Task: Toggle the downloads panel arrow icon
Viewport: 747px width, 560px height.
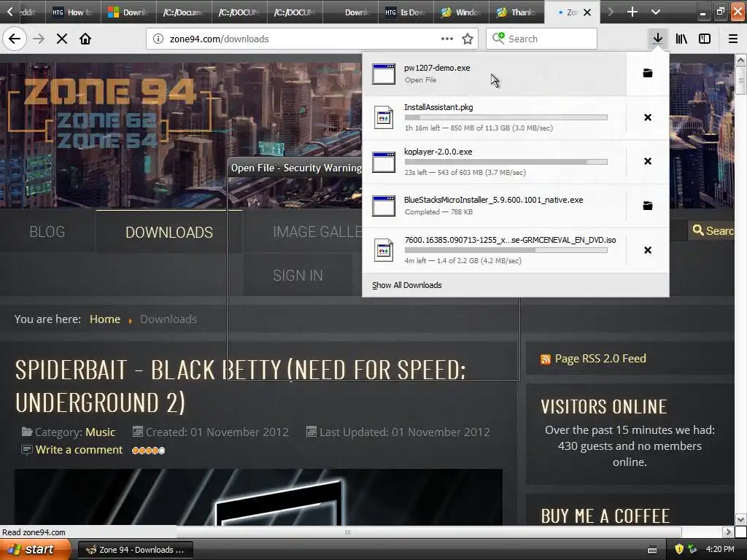Action: tap(657, 39)
